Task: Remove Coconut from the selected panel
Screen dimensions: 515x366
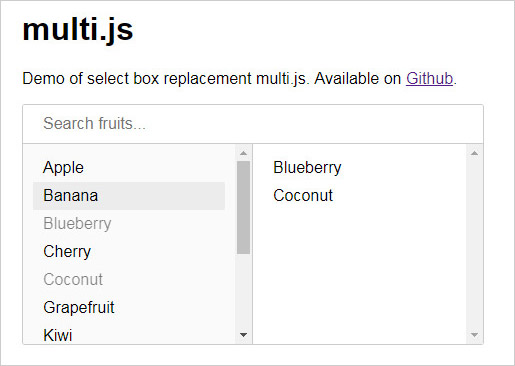Action: tap(359, 196)
